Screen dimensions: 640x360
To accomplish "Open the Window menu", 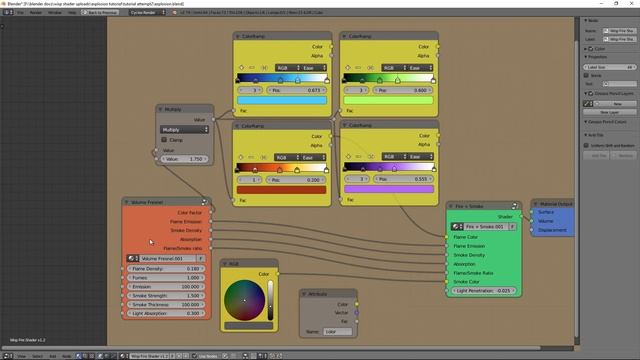I will (x=55, y=13).
